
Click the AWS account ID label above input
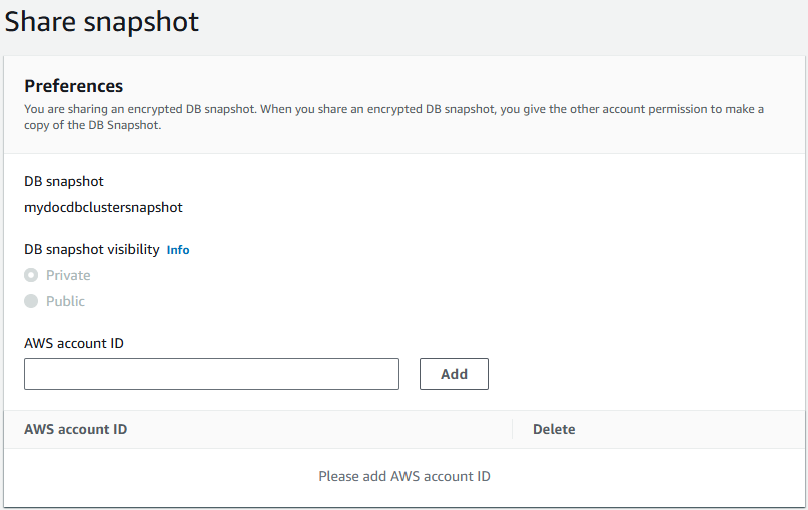(74, 343)
